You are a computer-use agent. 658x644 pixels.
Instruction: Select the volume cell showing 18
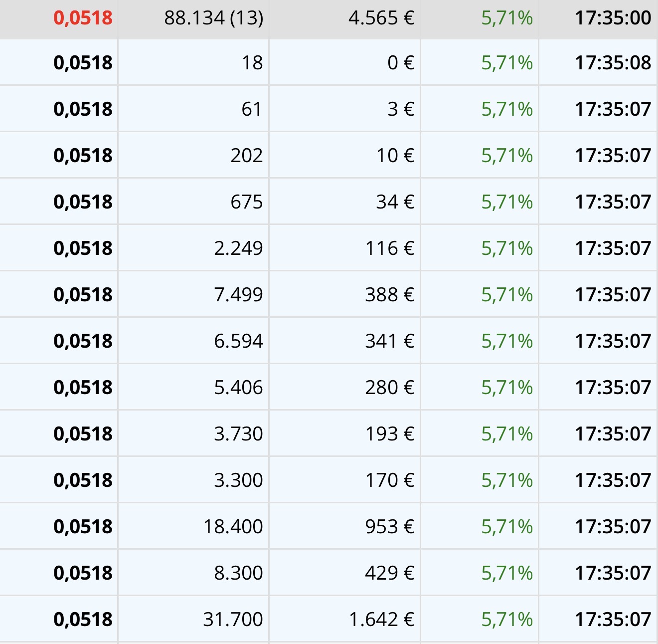pos(252,63)
